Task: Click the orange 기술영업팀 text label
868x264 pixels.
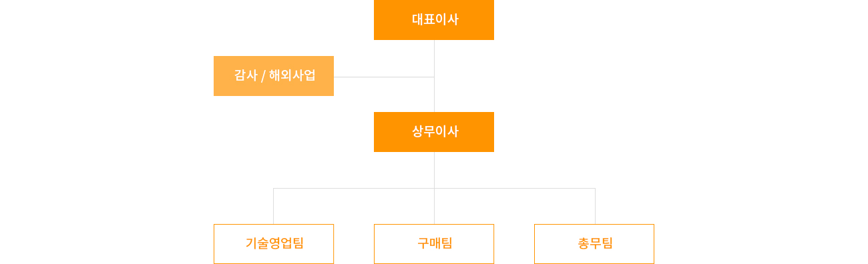Action: click(x=274, y=243)
